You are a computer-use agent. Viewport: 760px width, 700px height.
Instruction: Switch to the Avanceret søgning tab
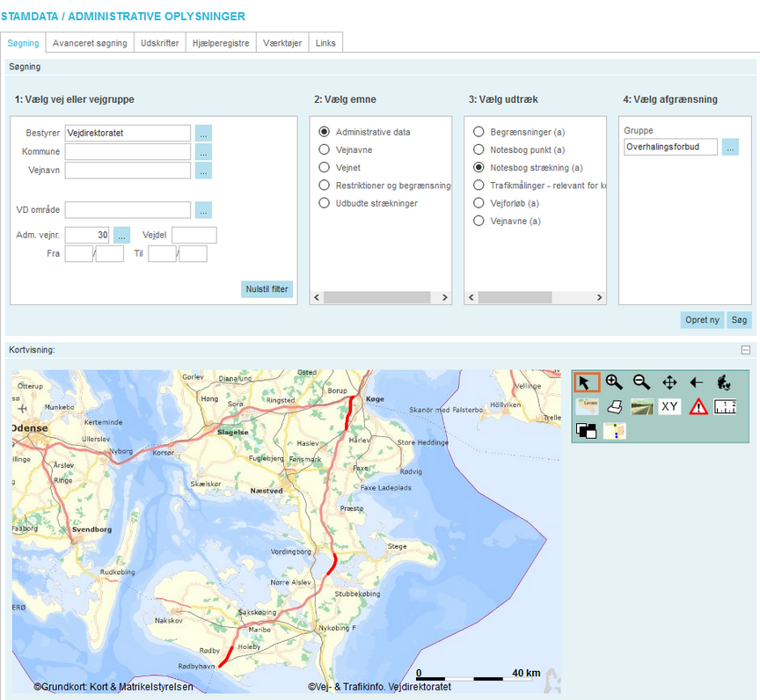click(x=90, y=43)
